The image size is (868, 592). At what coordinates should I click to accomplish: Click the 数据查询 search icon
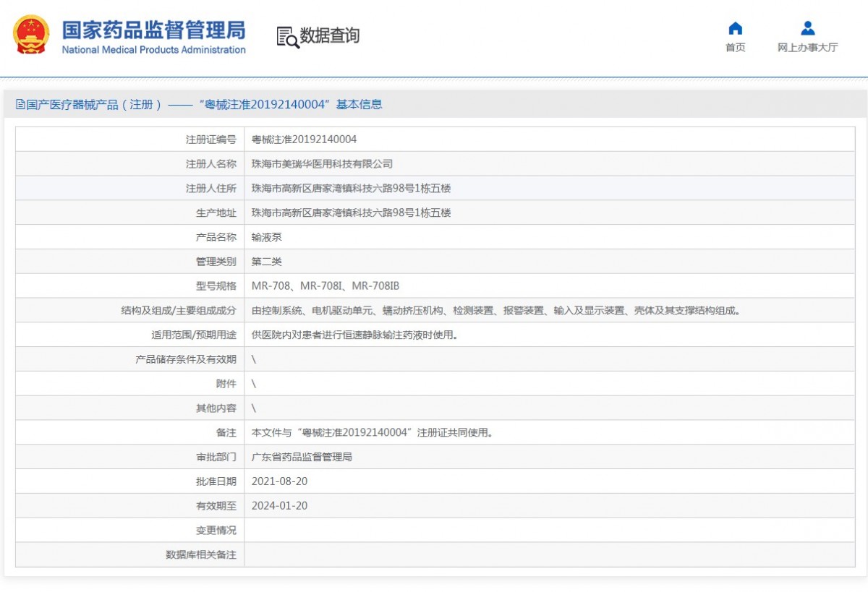coord(287,37)
